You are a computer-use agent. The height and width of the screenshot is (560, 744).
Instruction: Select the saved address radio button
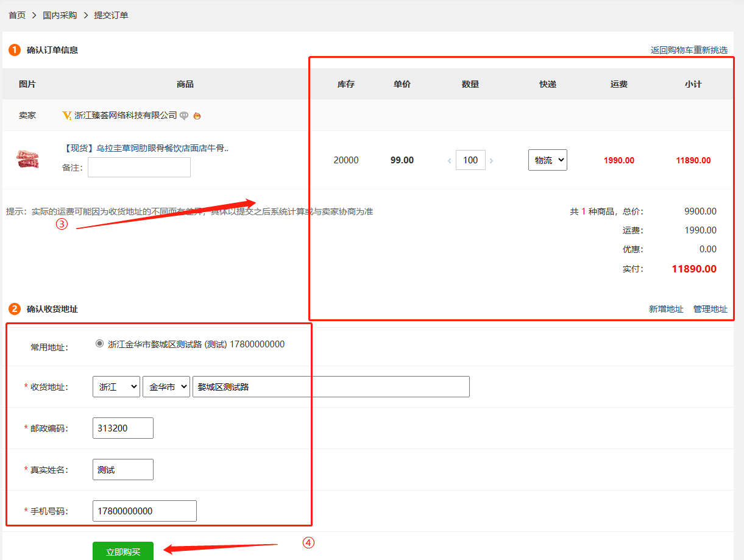[x=100, y=344]
